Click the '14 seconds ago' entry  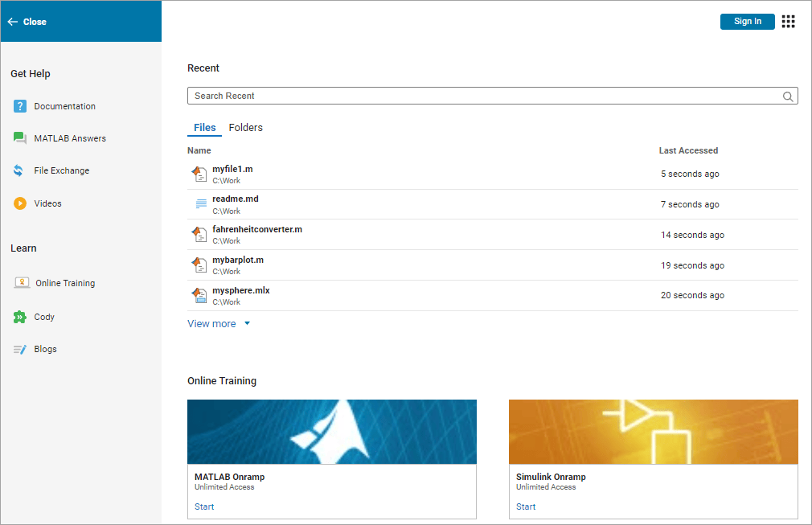click(x=692, y=235)
